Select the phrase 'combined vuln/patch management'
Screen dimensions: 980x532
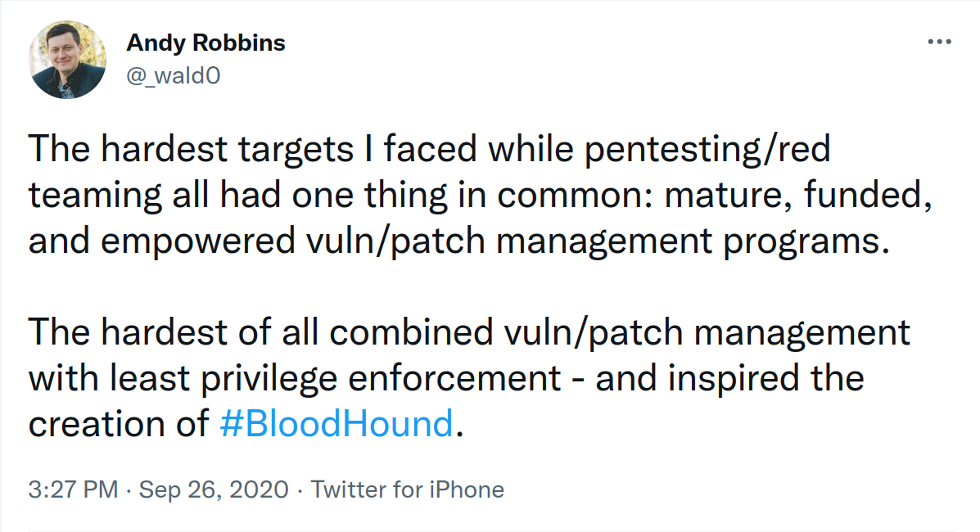[x=620, y=332]
